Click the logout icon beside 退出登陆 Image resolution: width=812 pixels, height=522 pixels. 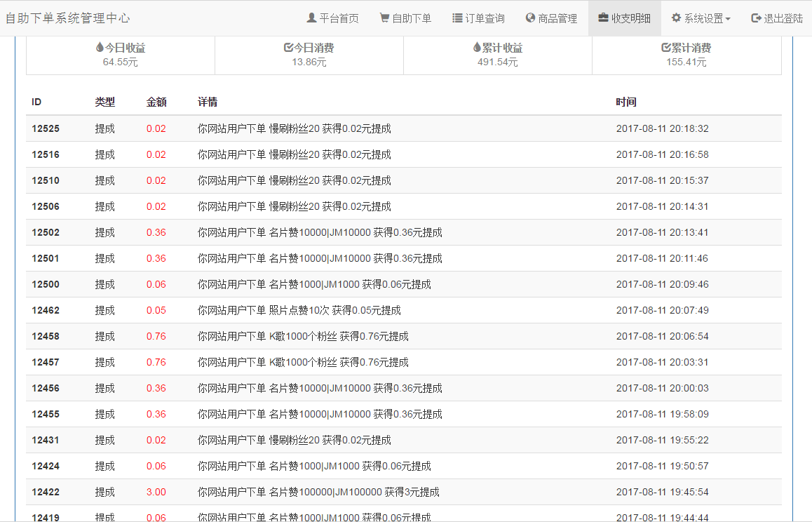tap(756, 18)
